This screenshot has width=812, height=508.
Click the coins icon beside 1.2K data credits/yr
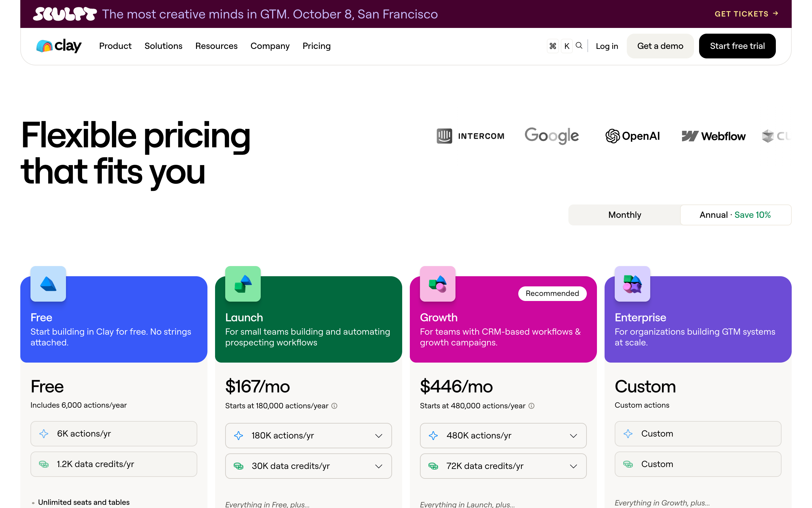tap(44, 464)
